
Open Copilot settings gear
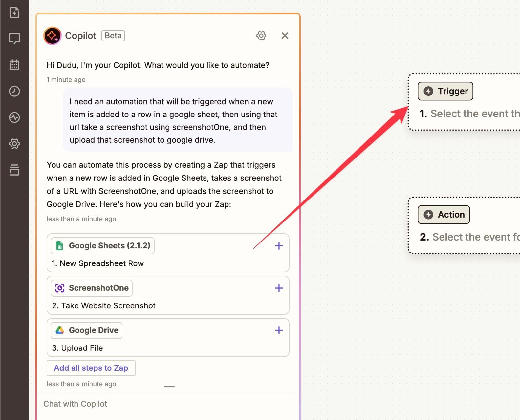pyautogui.click(x=261, y=36)
